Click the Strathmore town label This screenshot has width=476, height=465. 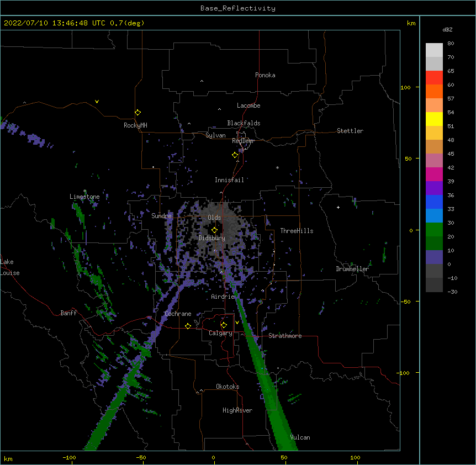[285, 336]
